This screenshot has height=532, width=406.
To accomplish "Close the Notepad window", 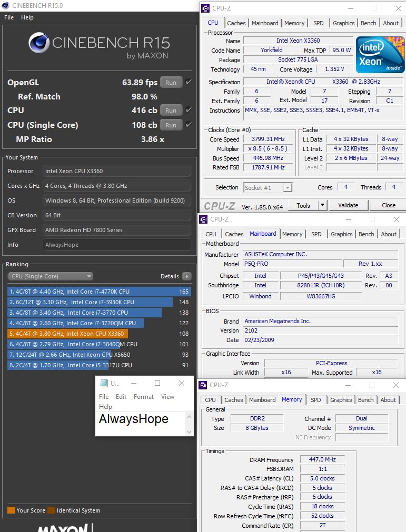I will coord(182,383).
